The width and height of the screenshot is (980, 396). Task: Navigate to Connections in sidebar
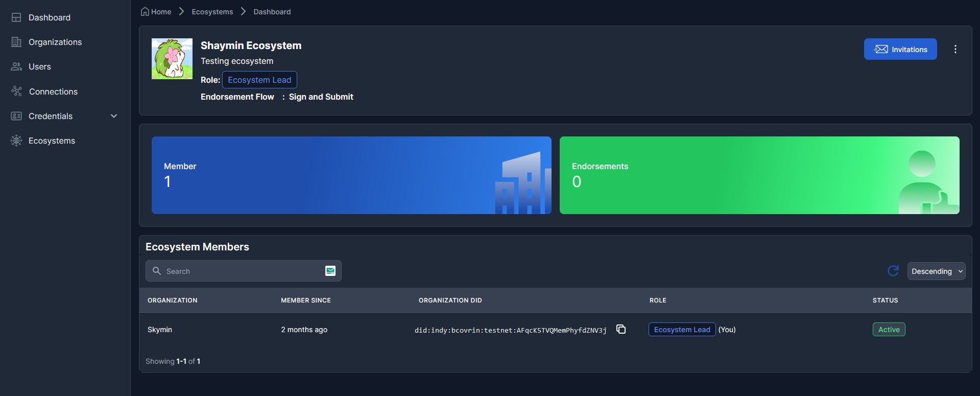coord(53,91)
